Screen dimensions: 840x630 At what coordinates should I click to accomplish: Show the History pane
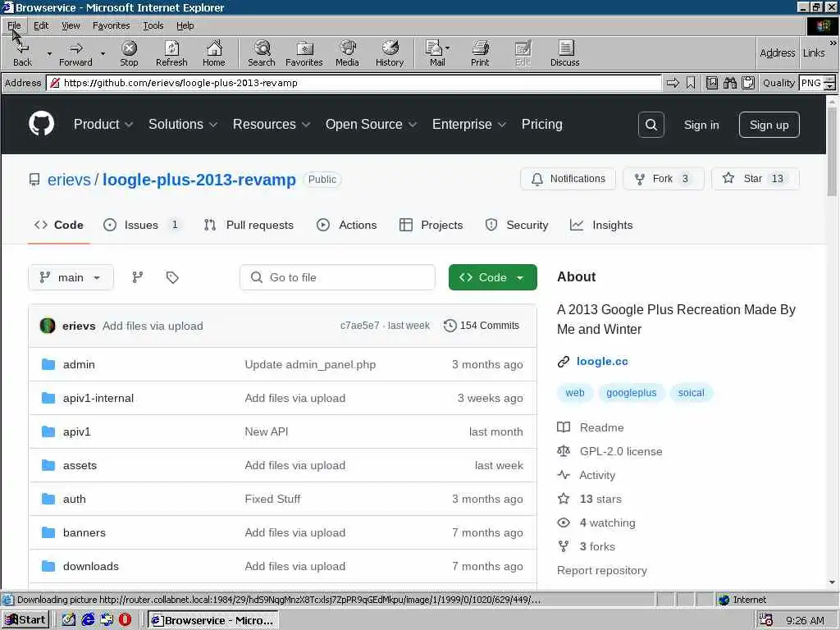coord(390,53)
